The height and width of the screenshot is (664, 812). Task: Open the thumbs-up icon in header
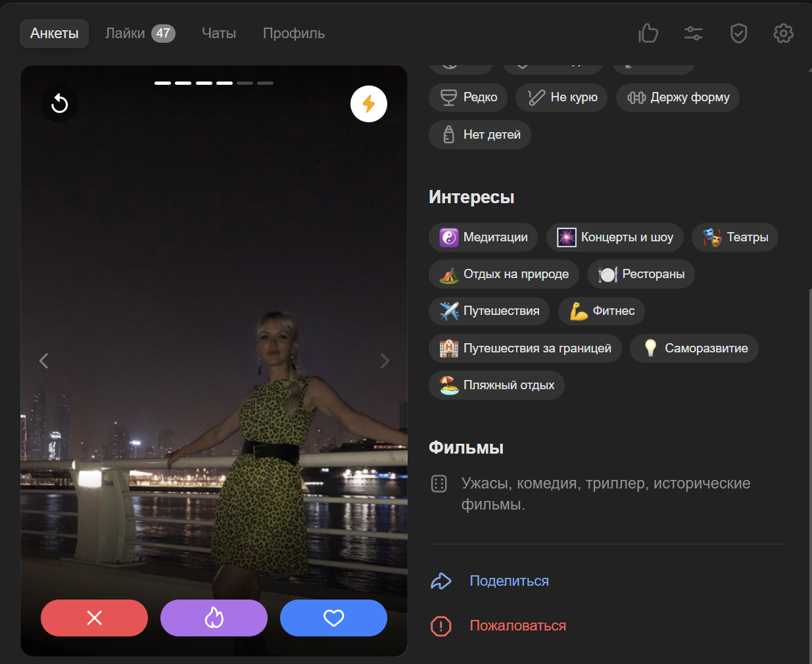pyautogui.click(x=648, y=34)
